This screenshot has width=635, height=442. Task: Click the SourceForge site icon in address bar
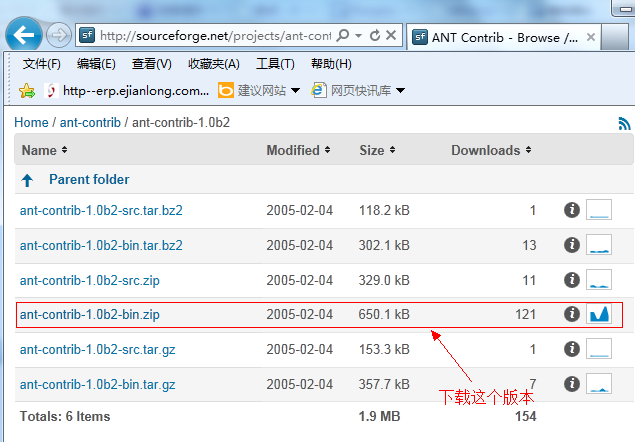87,35
